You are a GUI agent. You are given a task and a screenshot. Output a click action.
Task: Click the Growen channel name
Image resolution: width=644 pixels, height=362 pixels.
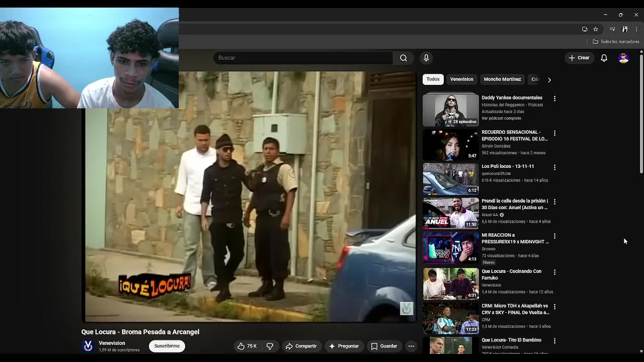coord(488,249)
